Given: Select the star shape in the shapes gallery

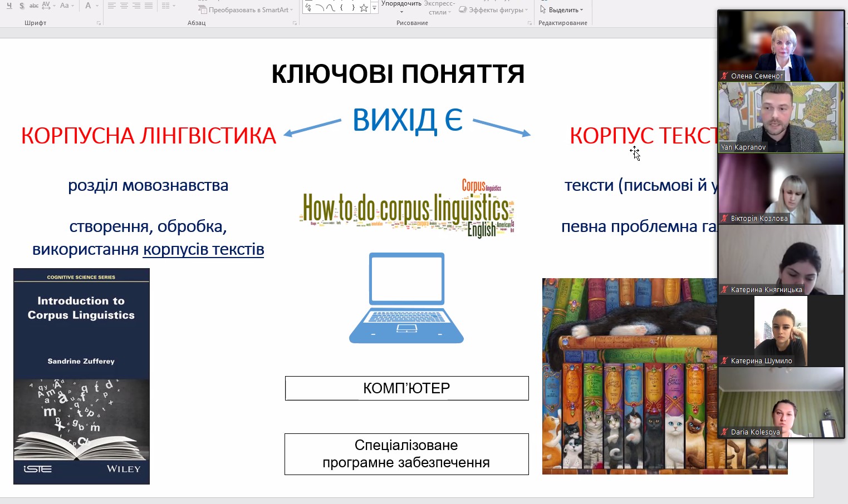Looking at the screenshot, I should pos(364,8).
